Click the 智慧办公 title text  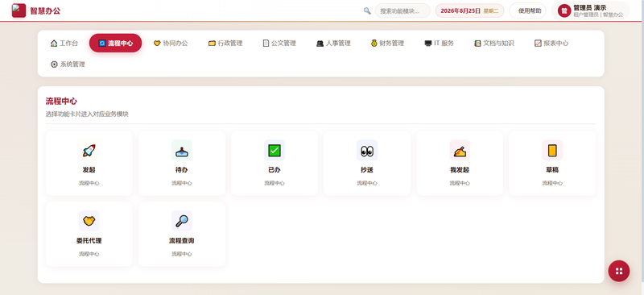(x=45, y=10)
